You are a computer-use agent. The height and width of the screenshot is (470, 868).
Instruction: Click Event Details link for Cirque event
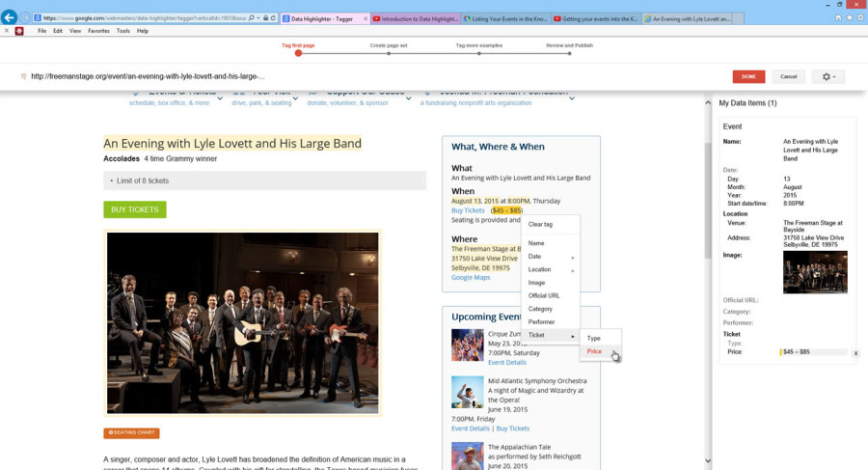[507, 363]
